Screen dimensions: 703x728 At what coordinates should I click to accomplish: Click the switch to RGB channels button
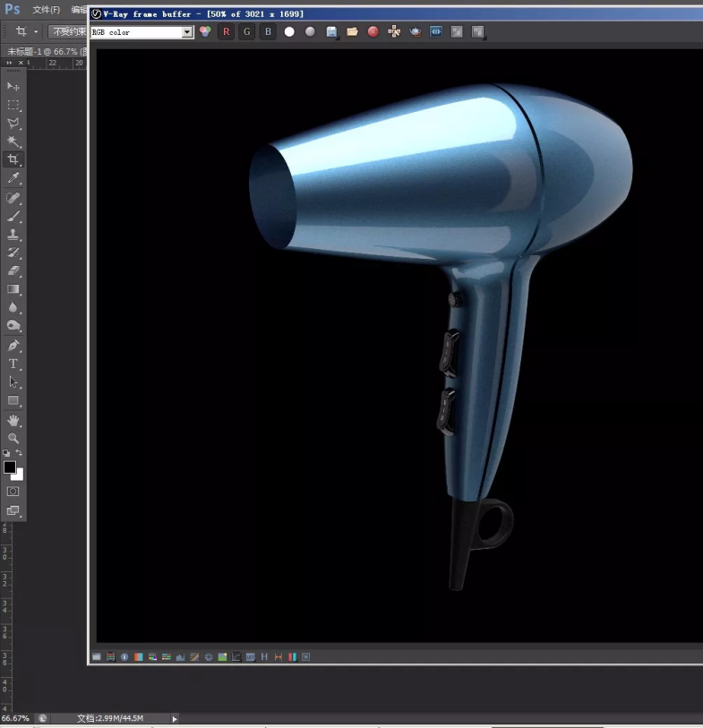pos(205,31)
